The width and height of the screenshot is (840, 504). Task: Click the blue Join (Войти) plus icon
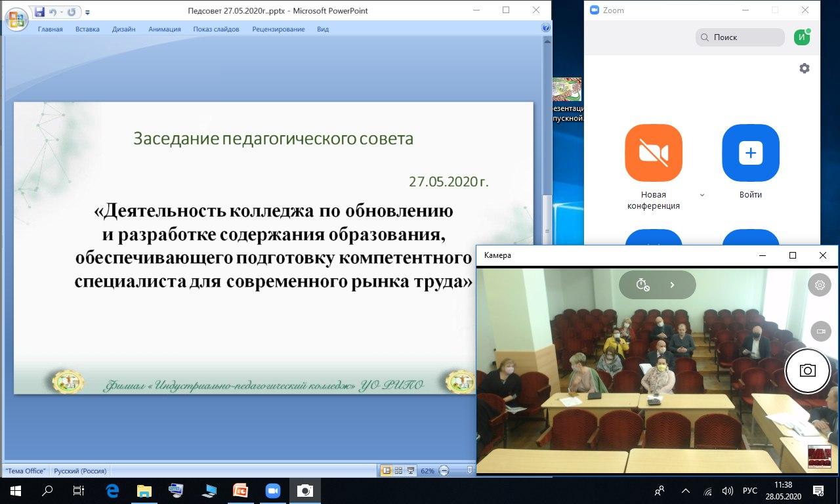coord(750,153)
